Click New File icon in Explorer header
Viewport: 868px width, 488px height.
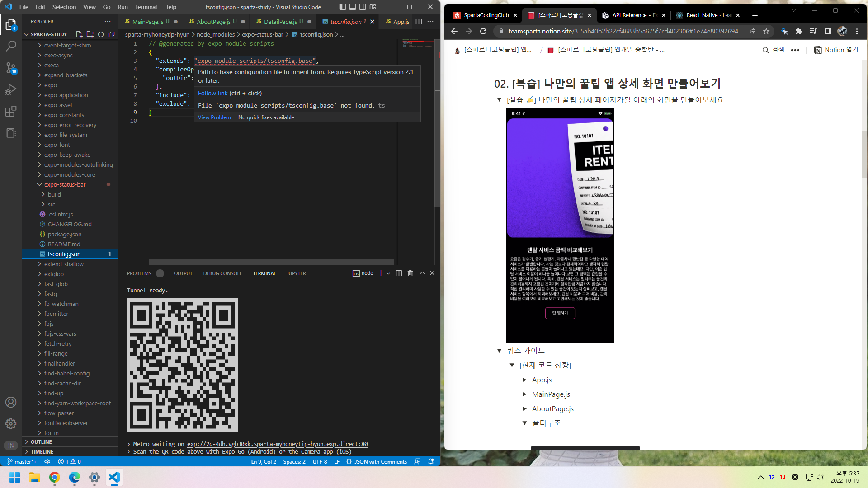pyautogui.click(x=79, y=34)
